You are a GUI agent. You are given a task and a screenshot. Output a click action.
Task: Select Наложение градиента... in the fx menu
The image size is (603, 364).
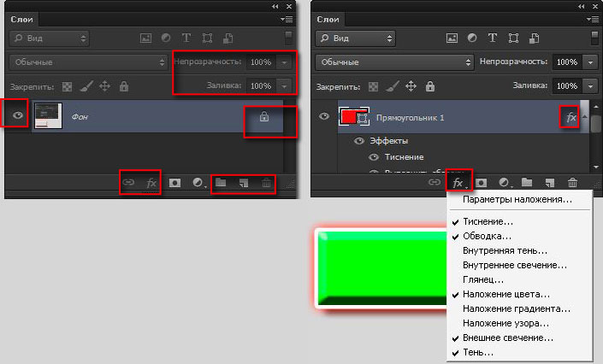point(516,308)
